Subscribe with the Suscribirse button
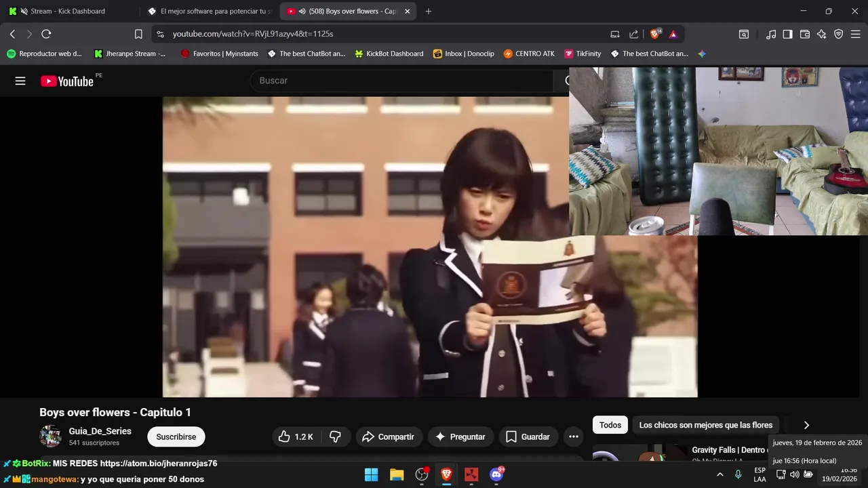This screenshot has width=868, height=488. tap(176, 437)
